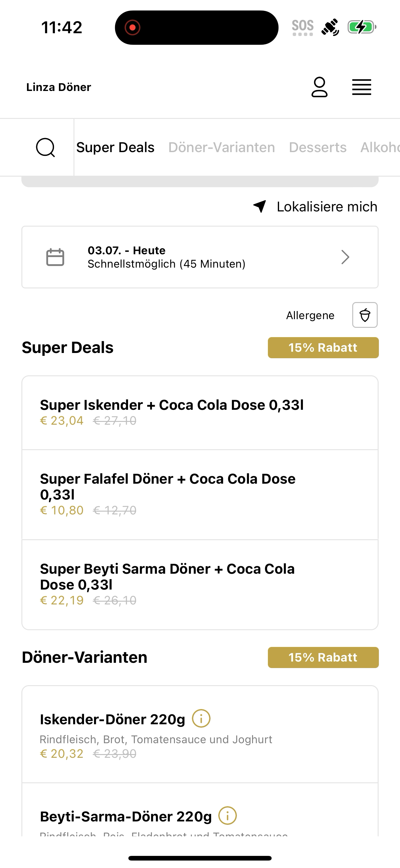Viewport: 400px width, 868px height.
Task: Open the hamburger menu
Action: (x=362, y=87)
